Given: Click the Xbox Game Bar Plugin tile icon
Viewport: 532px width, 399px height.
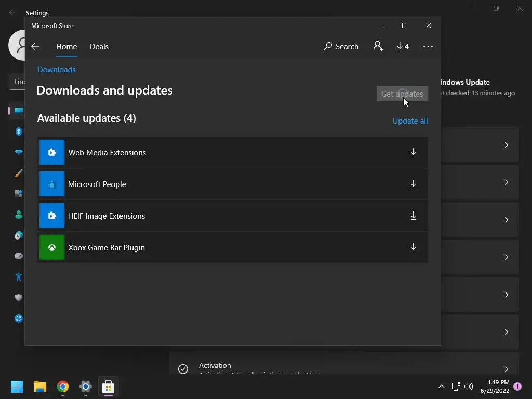Looking at the screenshot, I should point(52,247).
